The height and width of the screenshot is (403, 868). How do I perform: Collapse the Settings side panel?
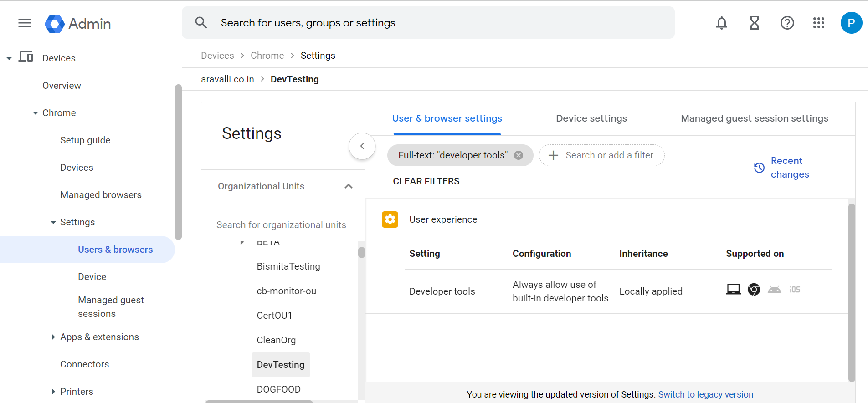pos(362,146)
